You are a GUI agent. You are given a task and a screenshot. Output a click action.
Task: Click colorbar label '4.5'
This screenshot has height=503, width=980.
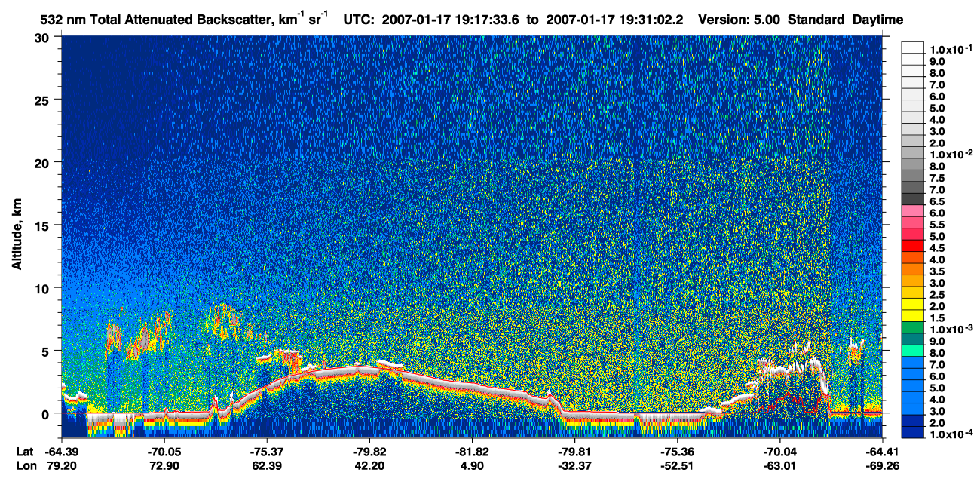pos(939,248)
